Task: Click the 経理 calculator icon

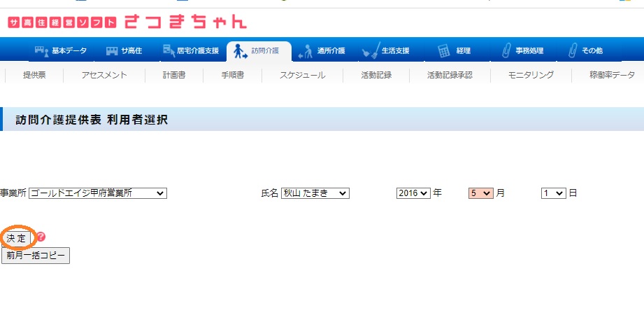Action: pos(443,51)
